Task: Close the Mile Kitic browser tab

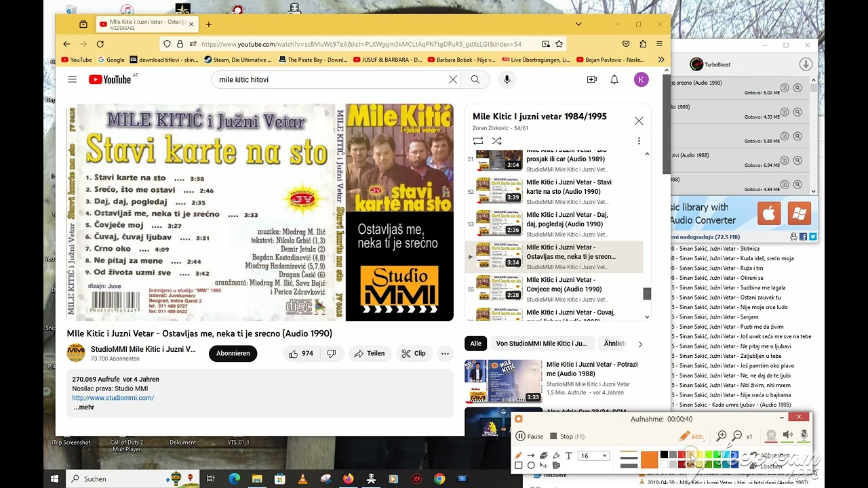Action: tap(191, 24)
